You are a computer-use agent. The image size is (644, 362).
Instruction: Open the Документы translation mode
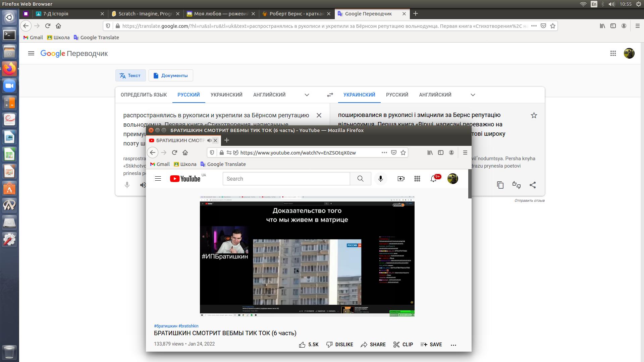point(171,75)
